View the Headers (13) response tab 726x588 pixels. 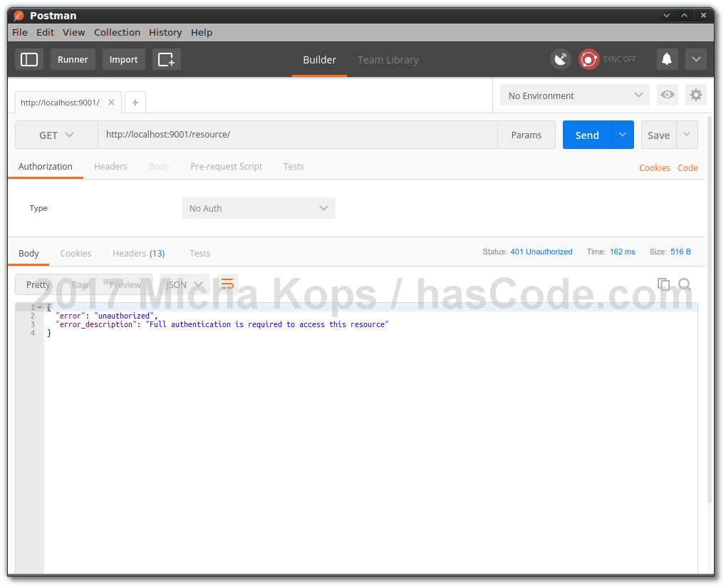(138, 253)
